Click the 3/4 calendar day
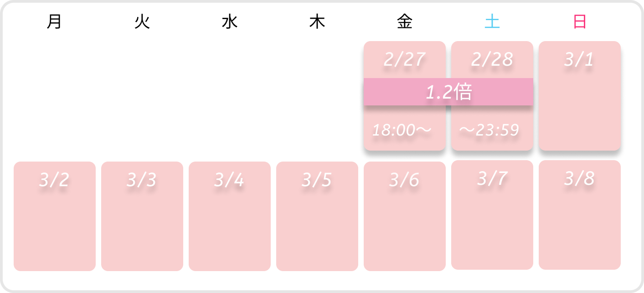The width and height of the screenshot is (644, 293). coord(230,216)
